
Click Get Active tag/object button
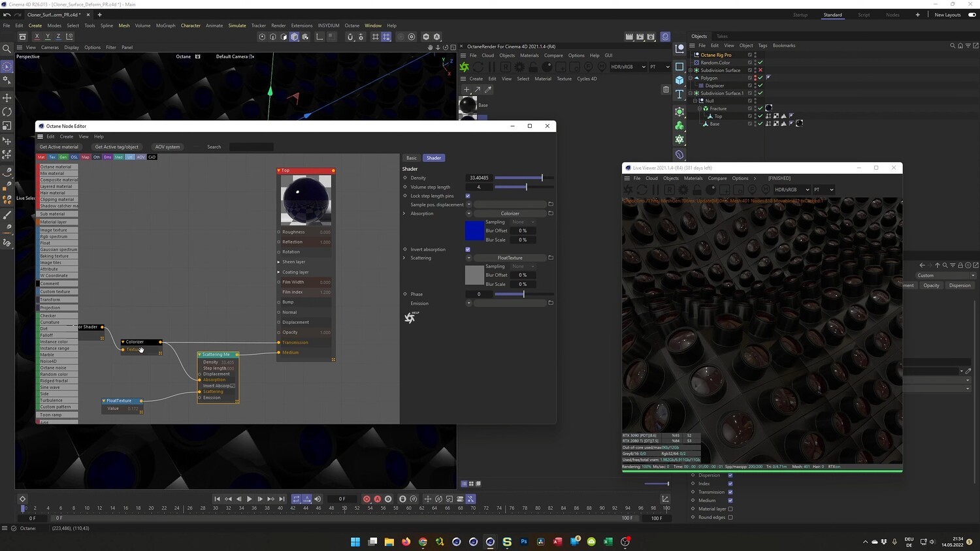(x=117, y=147)
